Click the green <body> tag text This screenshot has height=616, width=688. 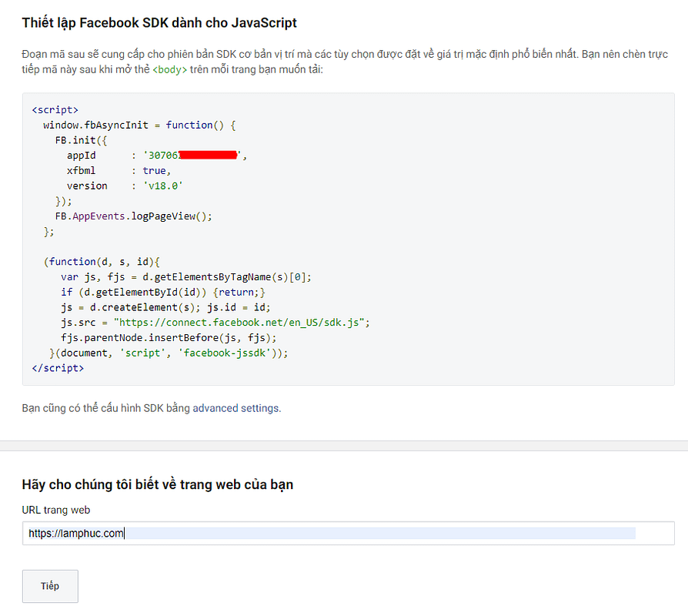tap(170, 70)
